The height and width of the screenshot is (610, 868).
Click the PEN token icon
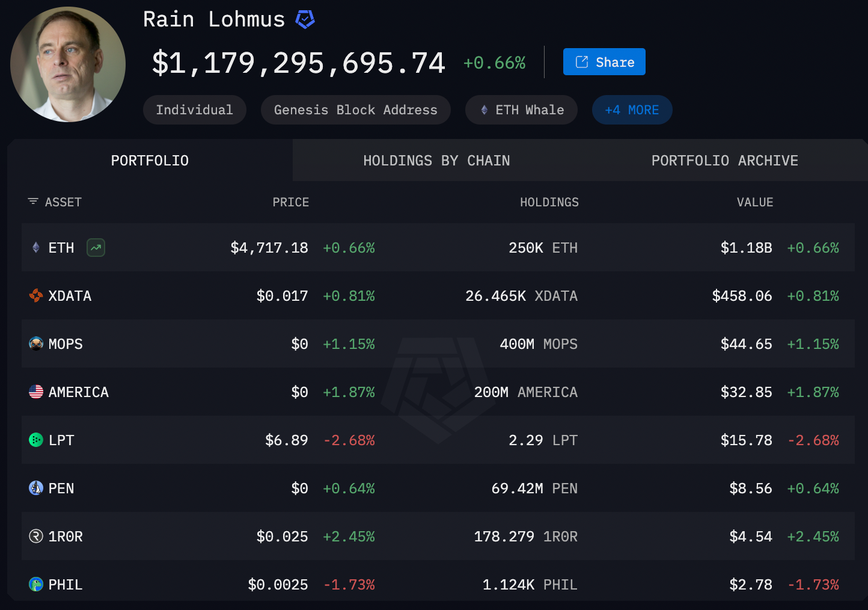tap(36, 488)
